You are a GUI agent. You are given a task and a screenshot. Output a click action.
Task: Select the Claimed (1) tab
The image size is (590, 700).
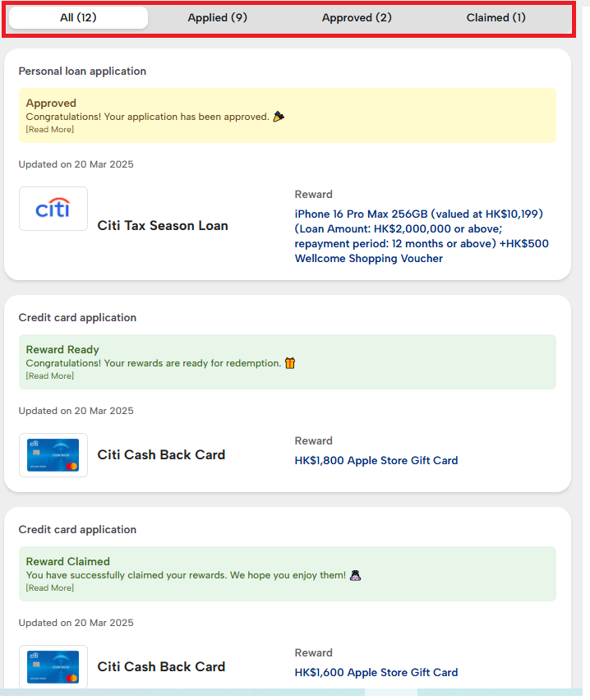tap(496, 18)
